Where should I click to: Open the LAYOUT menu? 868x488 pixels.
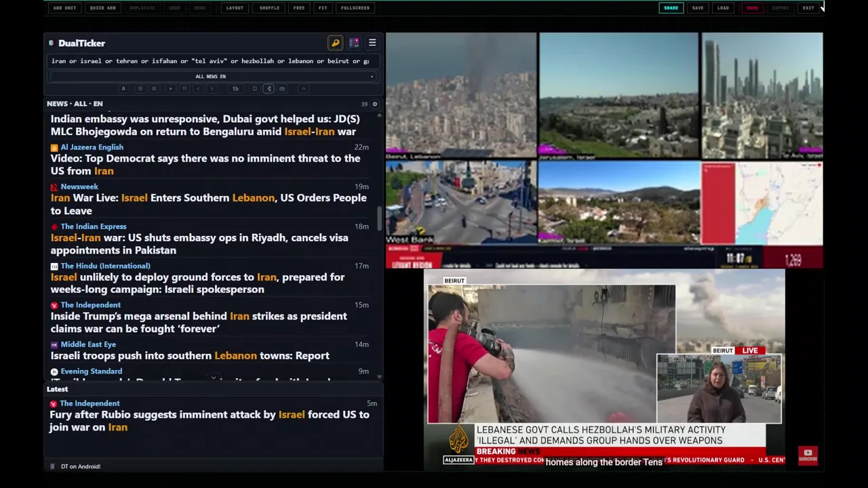(235, 7)
